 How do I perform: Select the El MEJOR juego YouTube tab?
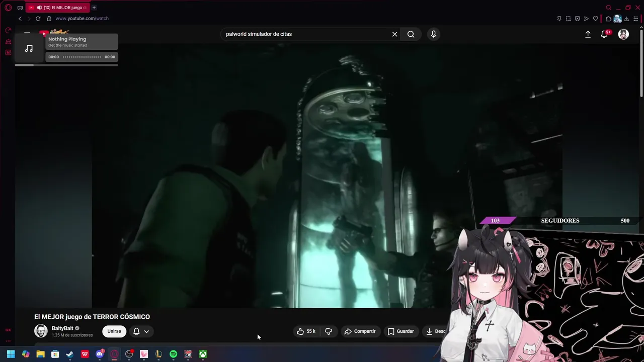coord(57,8)
